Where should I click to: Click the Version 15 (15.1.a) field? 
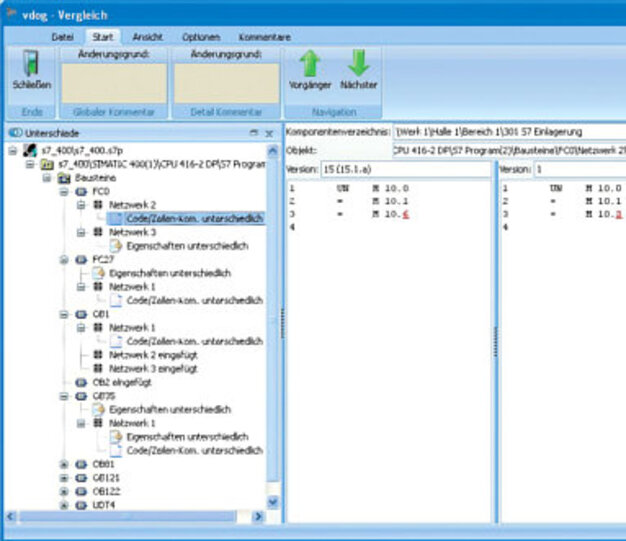(406, 169)
